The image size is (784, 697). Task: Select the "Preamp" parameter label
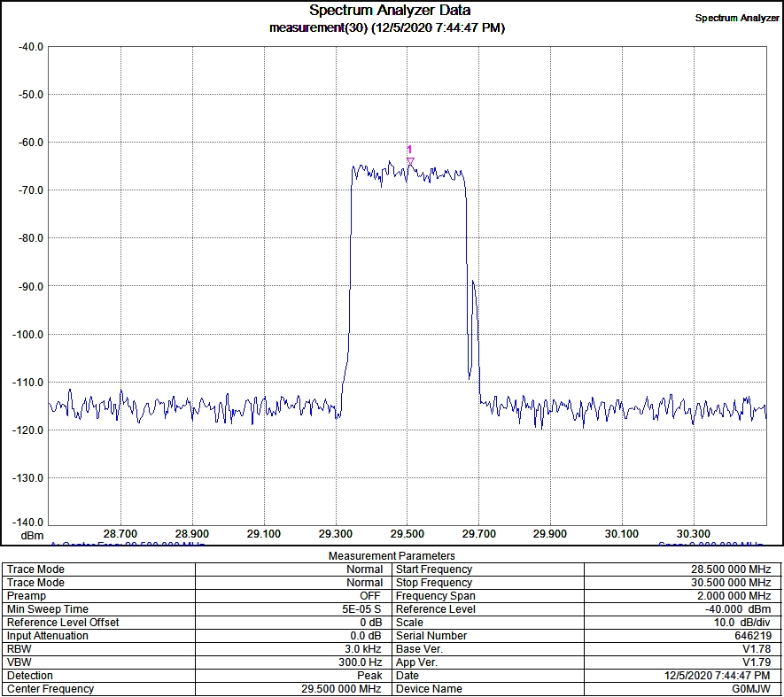(26, 596)
